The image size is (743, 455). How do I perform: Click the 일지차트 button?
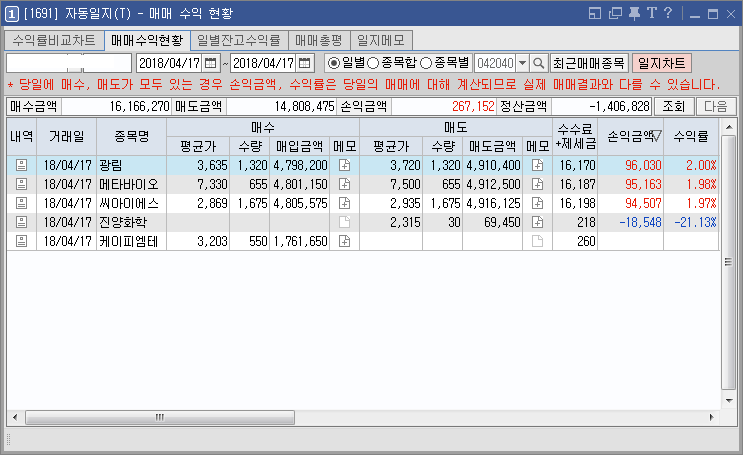(661, 63)
